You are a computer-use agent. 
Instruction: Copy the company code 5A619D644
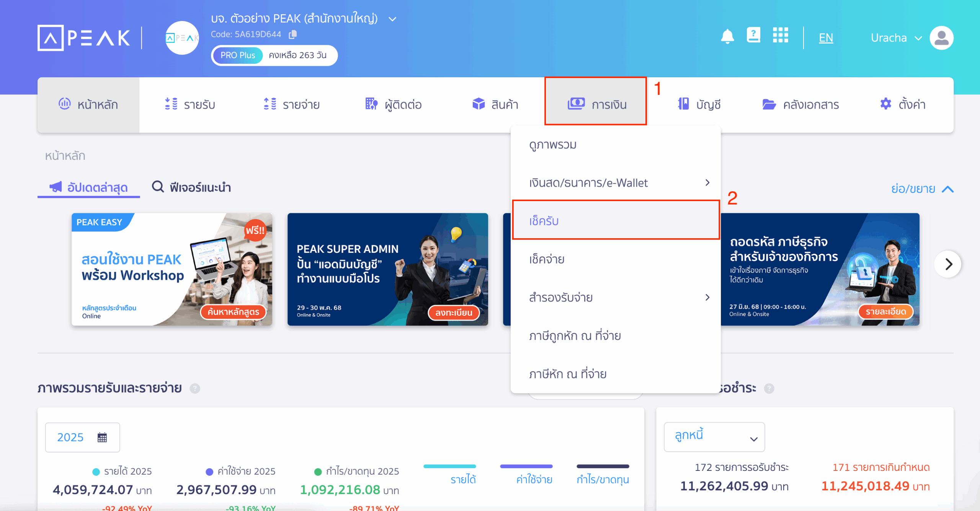[x=293, y=34]
